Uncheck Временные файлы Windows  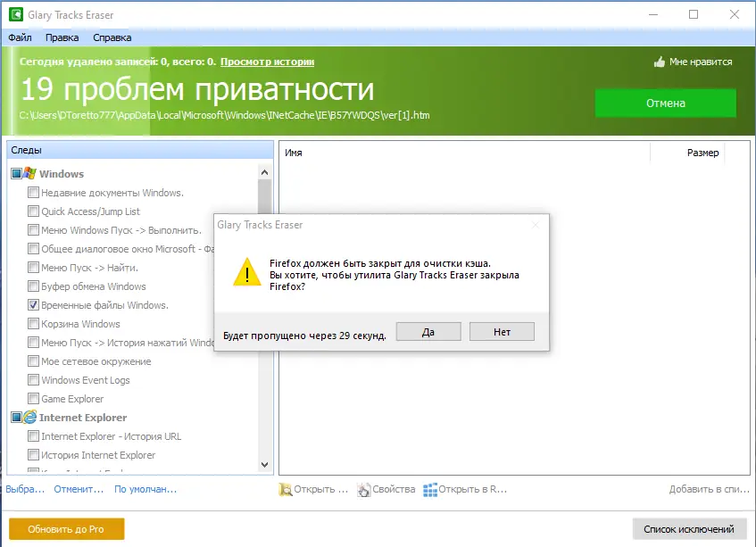click(x=33, y=305)
